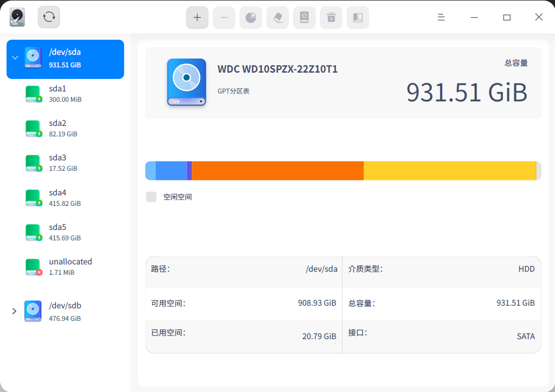Open the hamburger menu in the titlebar
555x392 pixels.
tap(441, 17)
